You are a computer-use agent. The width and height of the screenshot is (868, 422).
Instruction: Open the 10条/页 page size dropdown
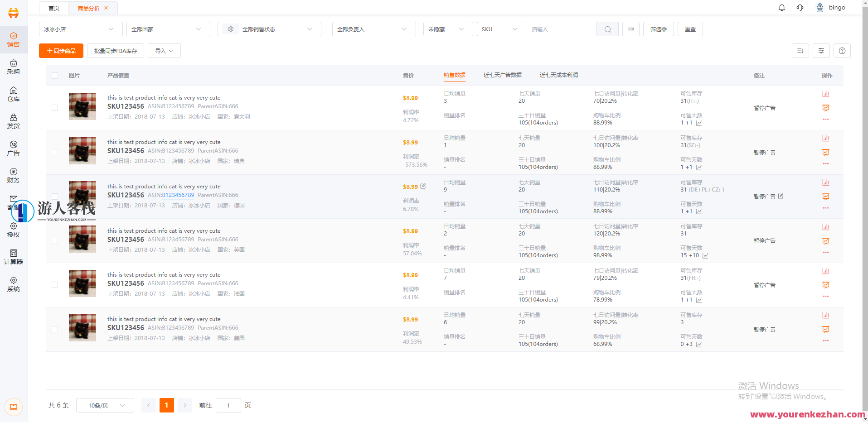click(105, 405)
